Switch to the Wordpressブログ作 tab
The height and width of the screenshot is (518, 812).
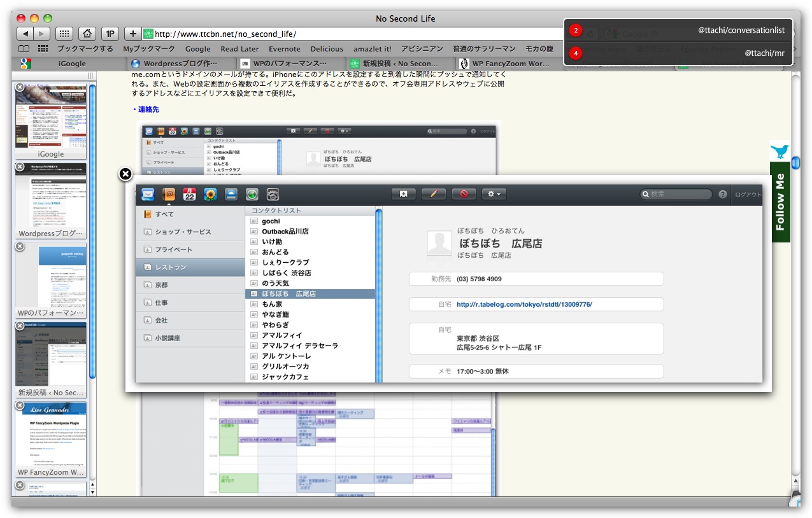(x=178, y=64)
